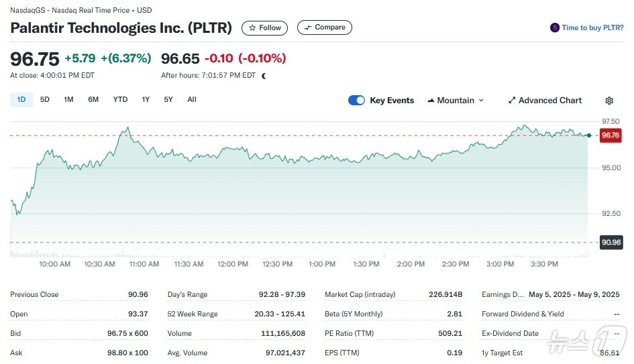The image size is (634, 364).
Task: Click the Compare button
Action: pyautogui.click(x=325, y=27)
